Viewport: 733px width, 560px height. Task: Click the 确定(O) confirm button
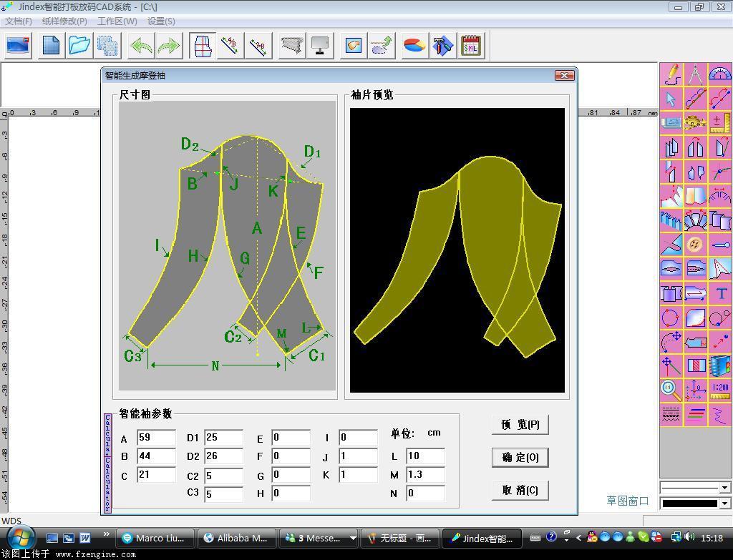pos(520,457)
